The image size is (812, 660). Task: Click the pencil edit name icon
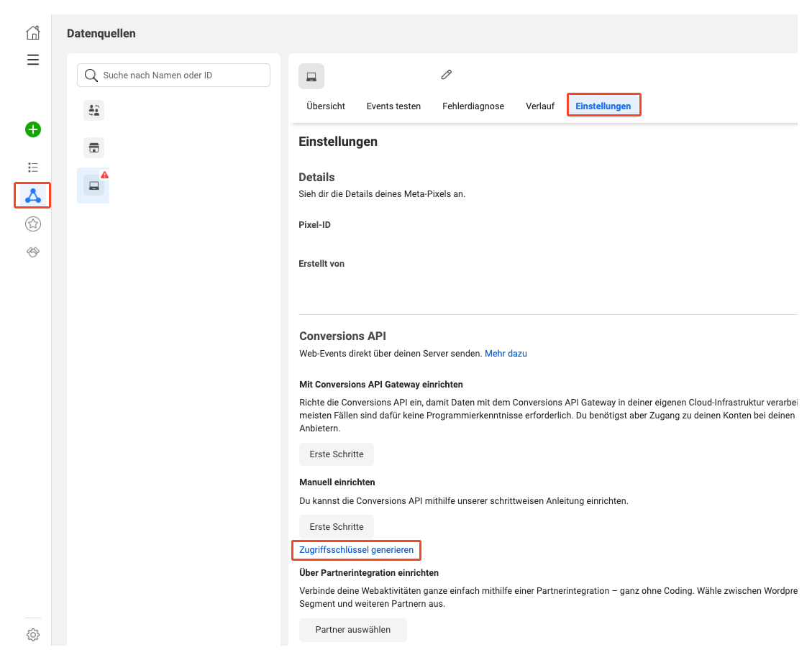447,75
